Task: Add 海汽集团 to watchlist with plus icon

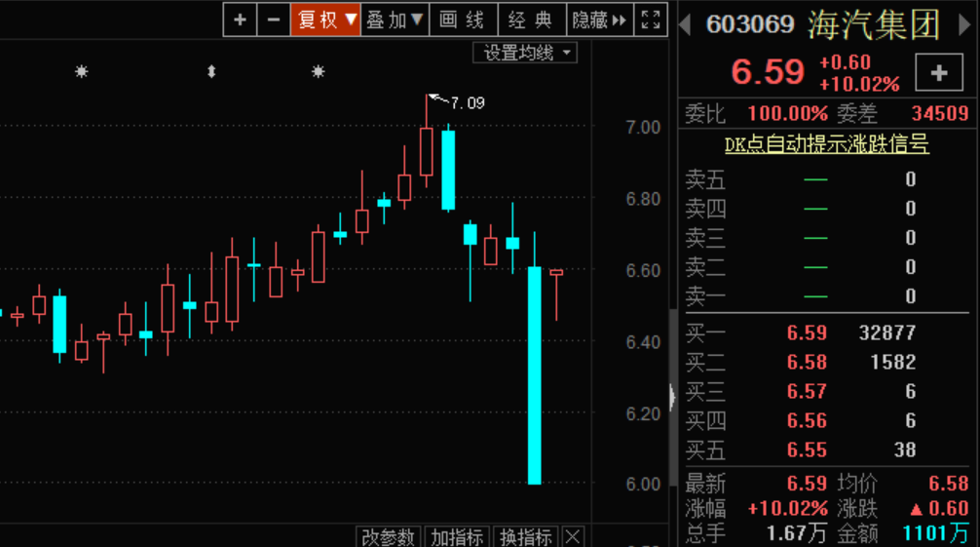Action: pos(939,73)
